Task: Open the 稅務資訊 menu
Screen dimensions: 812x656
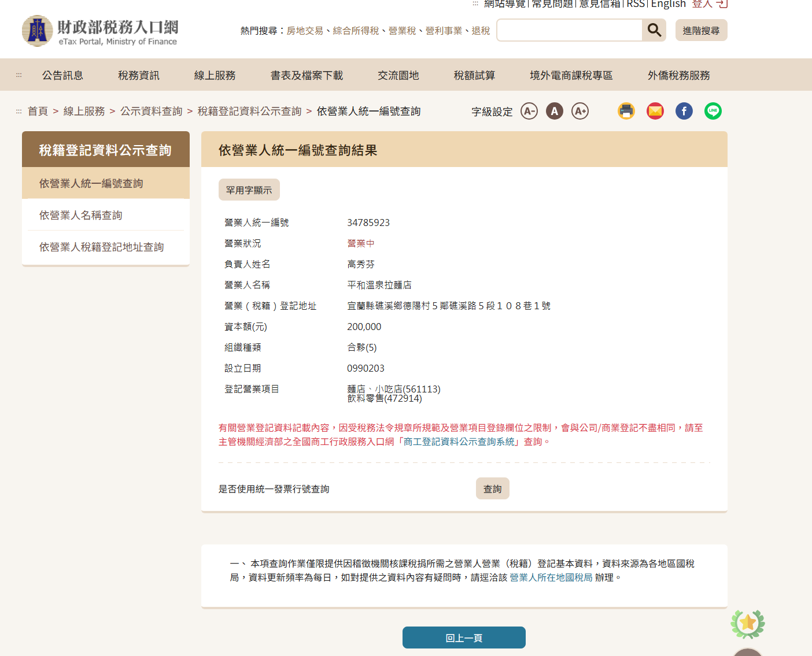Action: click(139, 75)
